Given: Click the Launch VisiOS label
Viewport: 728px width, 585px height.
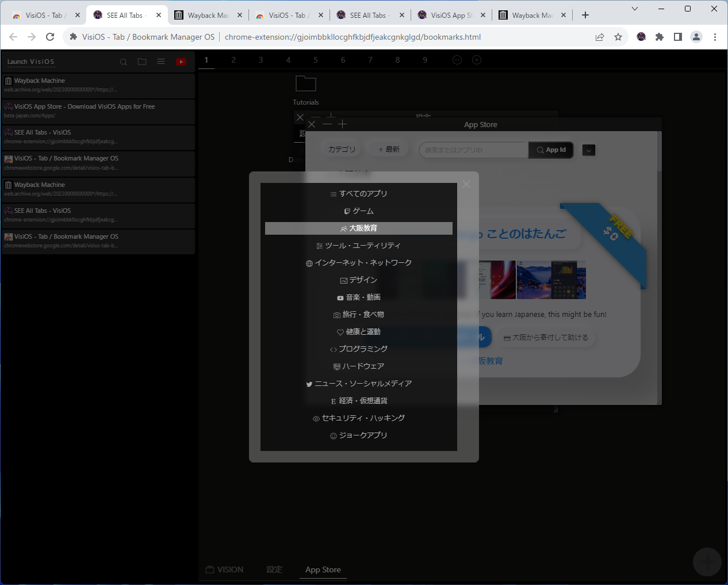Looking at the screenshot, I should pyautogui.click(x=31, y=62).
